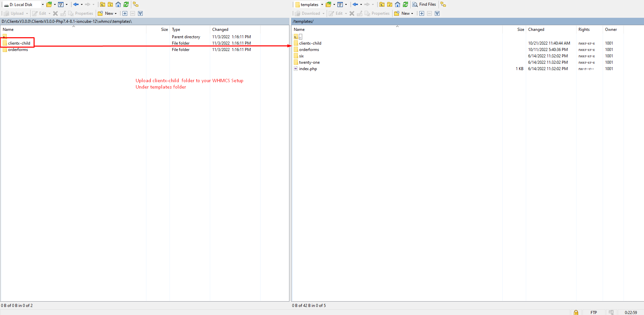Click the session lock icon in status bar
The width and height of the screenshot is (644, 315).
576,312
